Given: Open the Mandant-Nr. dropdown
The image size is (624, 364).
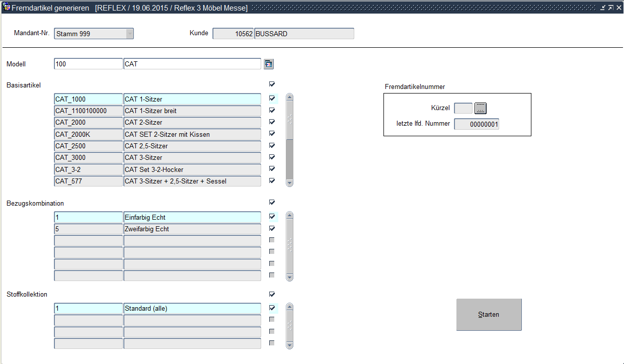Looking at the screenshot, I should pos(129,34).
